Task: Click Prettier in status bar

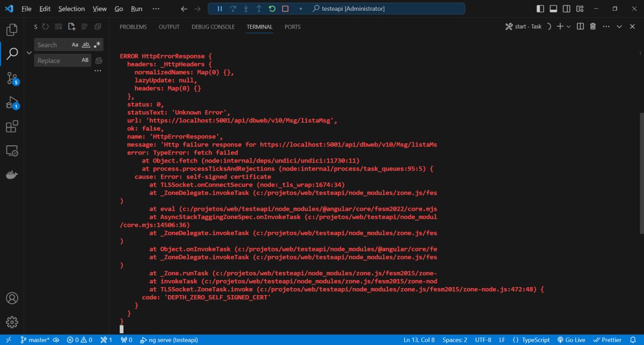Action: (606, 340)
